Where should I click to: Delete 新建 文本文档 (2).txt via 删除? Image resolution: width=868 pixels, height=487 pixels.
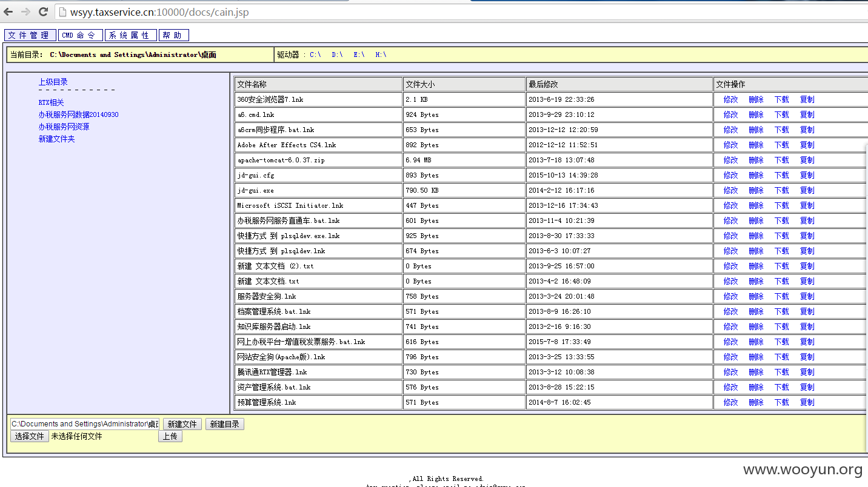[x=756, y=266]
